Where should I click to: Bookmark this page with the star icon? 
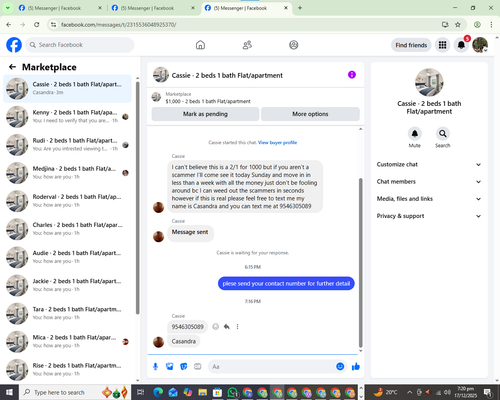click(458, 25)
